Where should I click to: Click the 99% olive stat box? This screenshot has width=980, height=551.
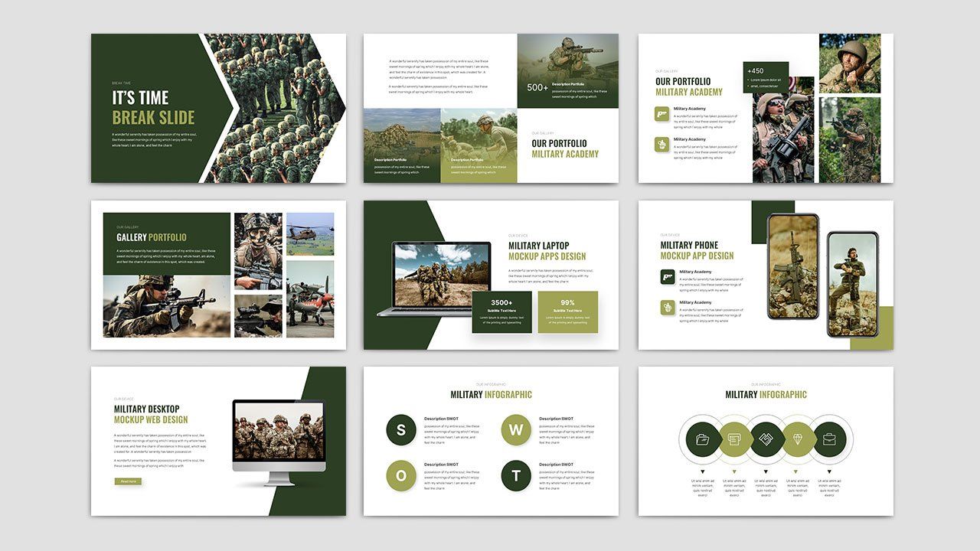coord(567,311)
